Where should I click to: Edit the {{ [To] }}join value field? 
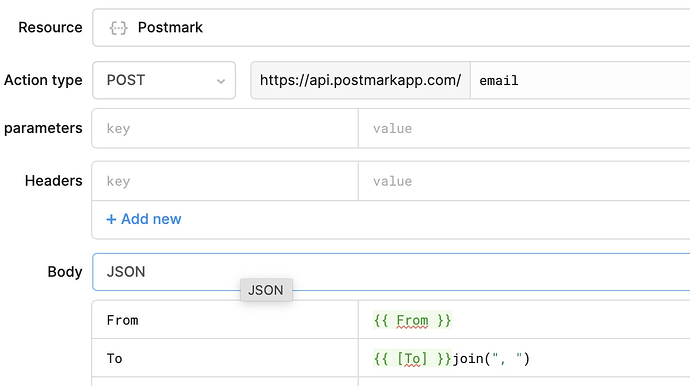(x=525, y=358)
